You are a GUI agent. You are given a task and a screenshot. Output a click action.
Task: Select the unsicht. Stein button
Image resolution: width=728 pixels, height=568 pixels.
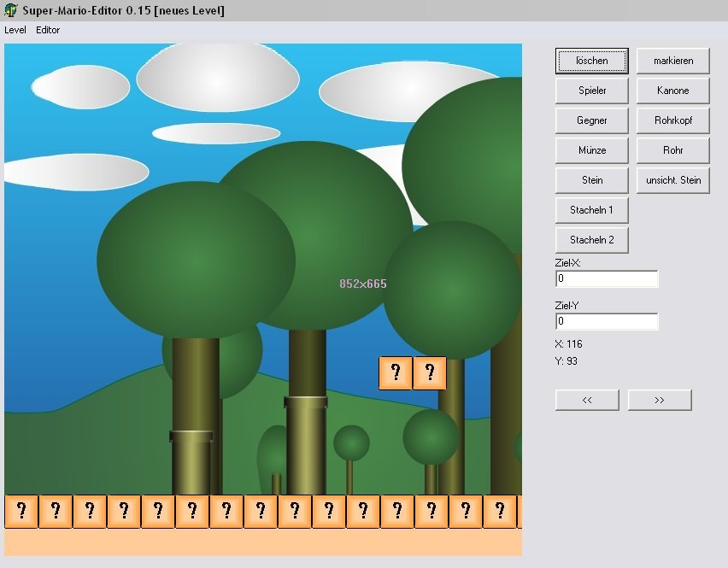click(x=673, y=180)
